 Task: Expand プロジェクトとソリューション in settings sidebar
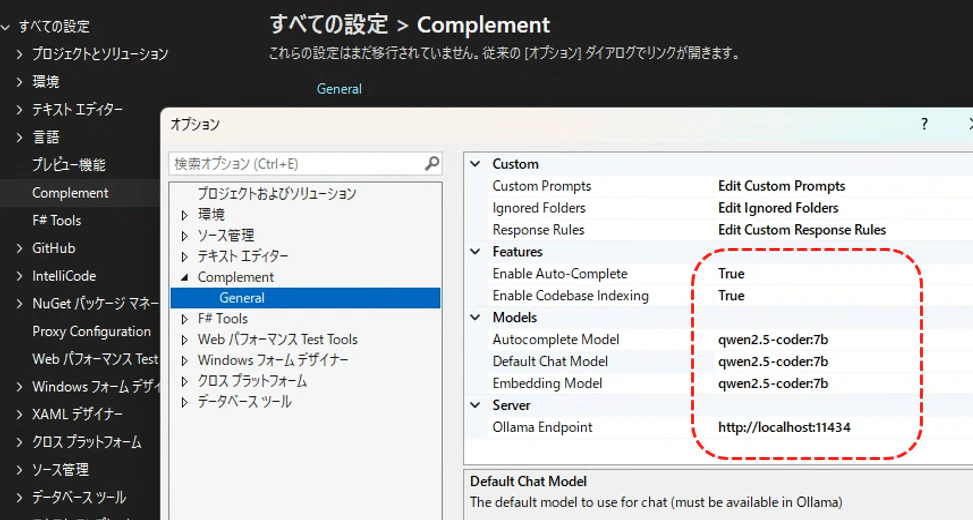coord(19,54)
